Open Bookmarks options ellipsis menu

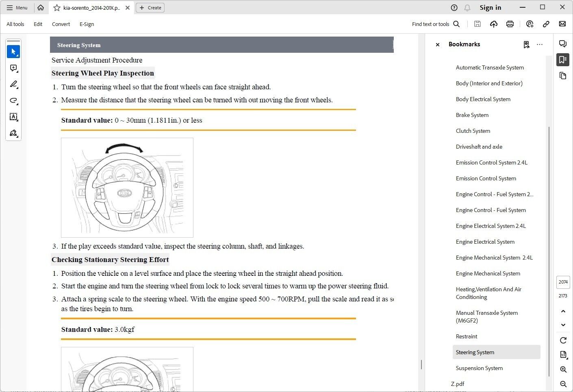click(540, 44)
